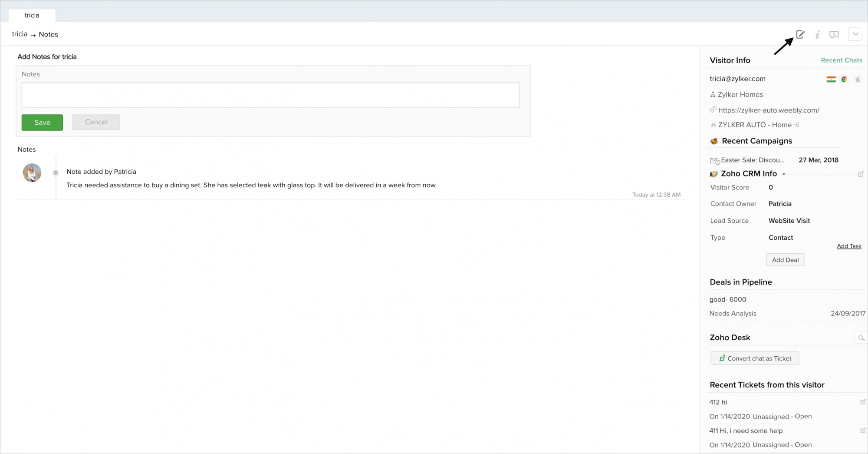Search Zoho Desk with magnifier icon
This screenshot has width=868, height=454.
point(861,338)
